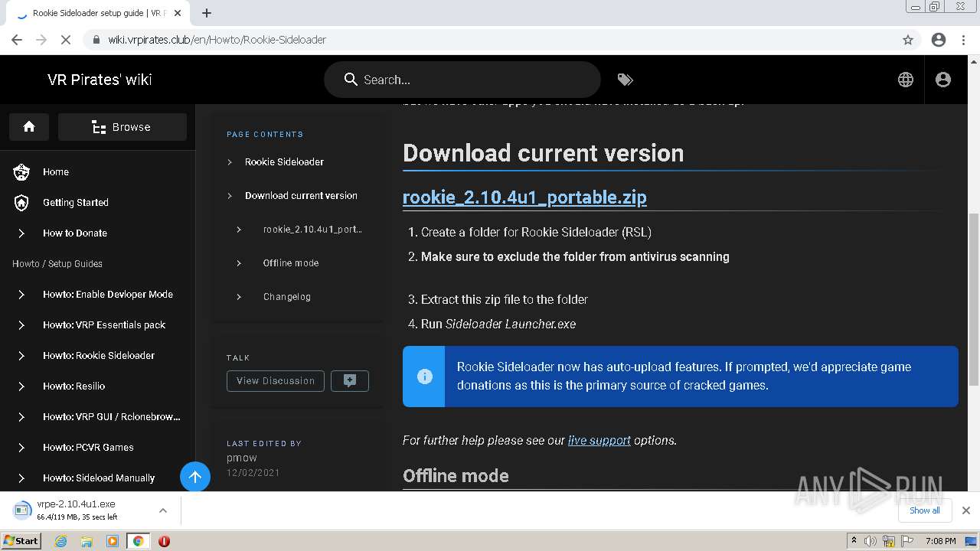This screenshot has width=980, height=551.
Task: Focus the wiki Search field
Action: tap(462, 80)
